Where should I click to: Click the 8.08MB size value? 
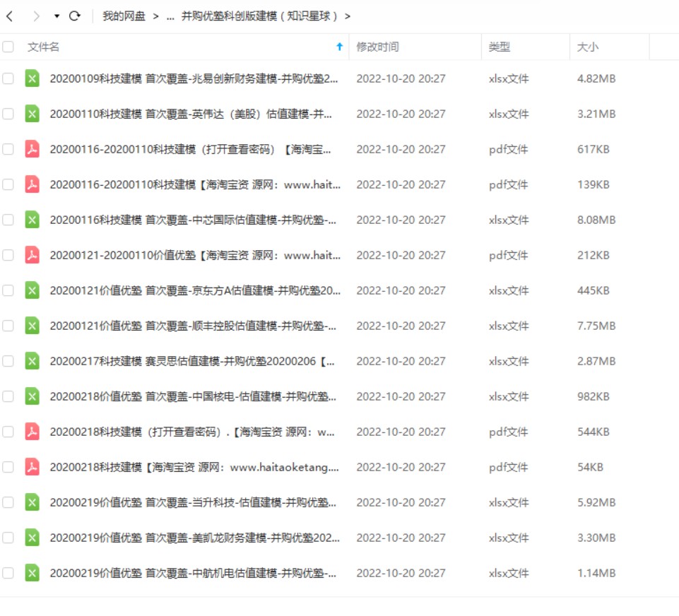pyautogui.click(x=596, y=220)
